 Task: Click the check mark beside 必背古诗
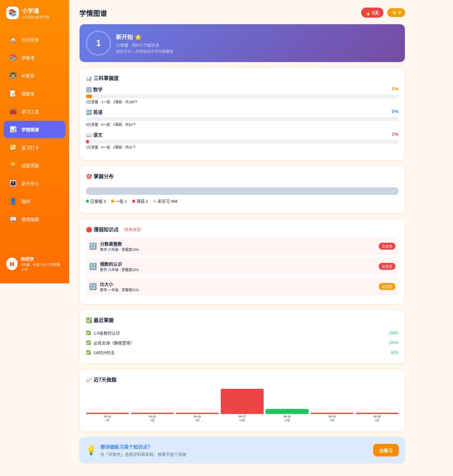tap(88, 343)
